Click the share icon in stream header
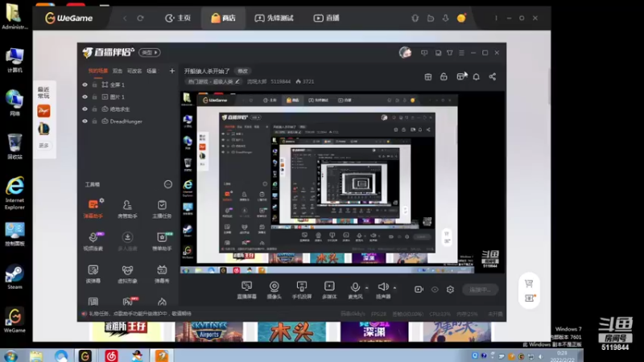The width and height of the screenshot is (644, 362). pyautogui.click(x=493, y=76)
